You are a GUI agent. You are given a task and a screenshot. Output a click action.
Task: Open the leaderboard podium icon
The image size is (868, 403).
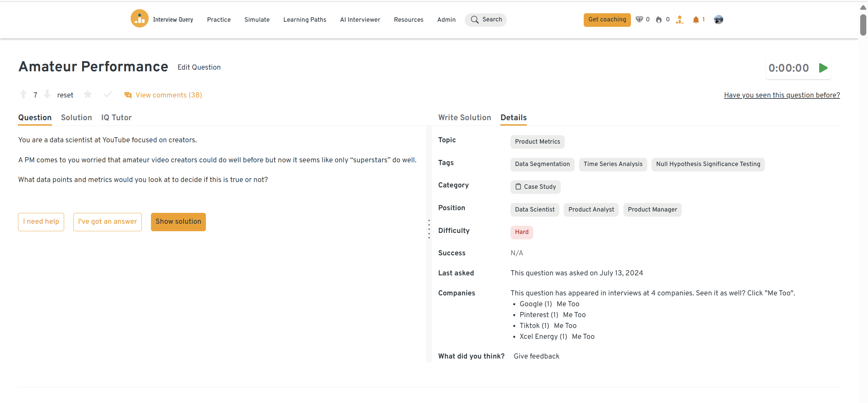tap(679, 19)
